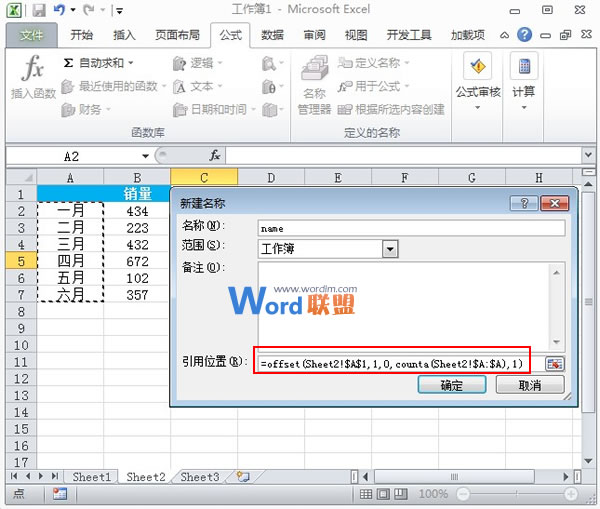Select the Sheet3 worksheet tab
600x509 pixels.
click(x=200, y=477)
